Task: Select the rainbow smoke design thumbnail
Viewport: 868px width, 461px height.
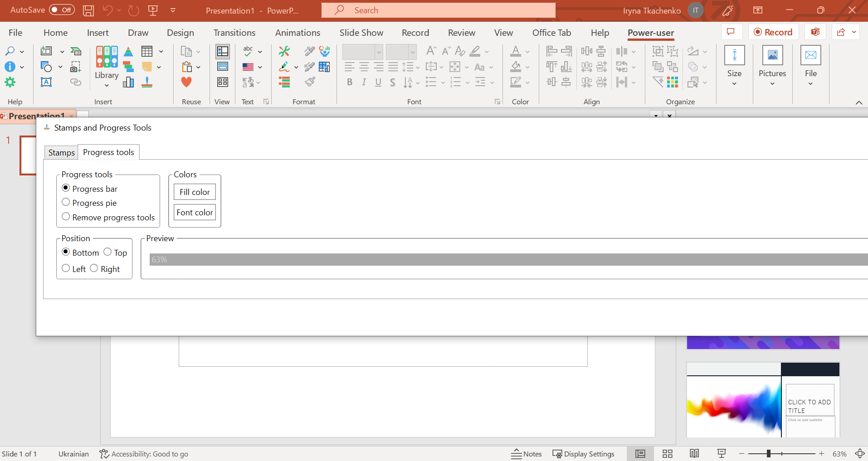Action: (763, 400)
